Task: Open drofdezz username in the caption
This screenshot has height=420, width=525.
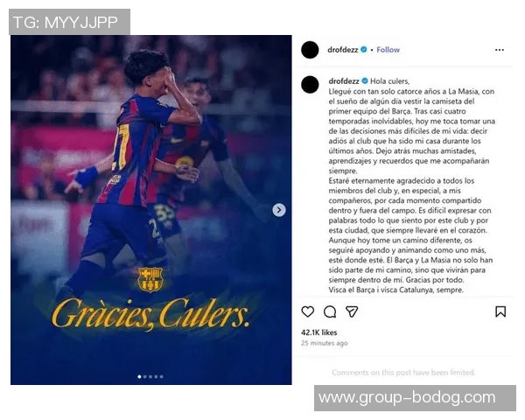Action: point(344,81)
